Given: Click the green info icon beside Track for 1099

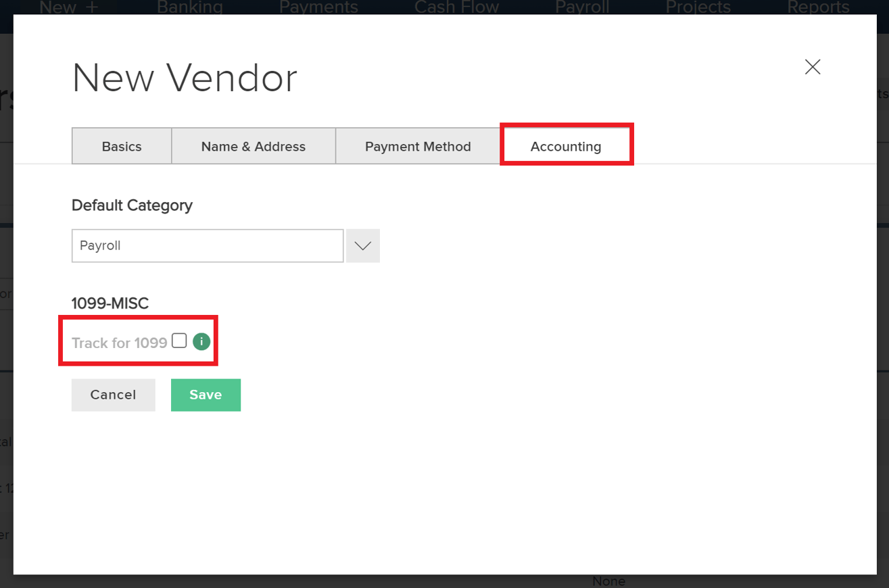Looking at the screenshot, I should pos(201,341).
